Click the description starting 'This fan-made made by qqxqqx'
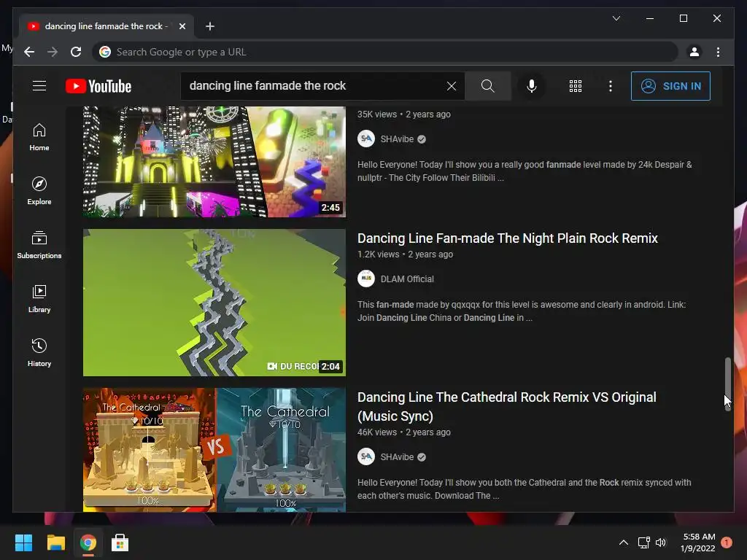This screenshot has width=747, height=560. pyautogui.click(x=522, y=311)
